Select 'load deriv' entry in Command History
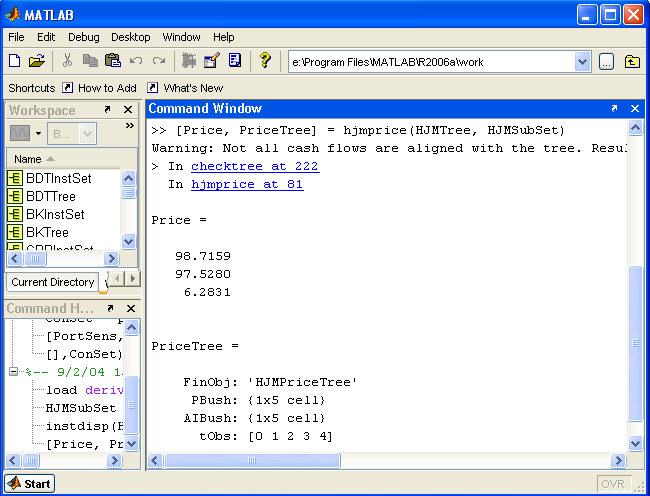 coord(85,390)
